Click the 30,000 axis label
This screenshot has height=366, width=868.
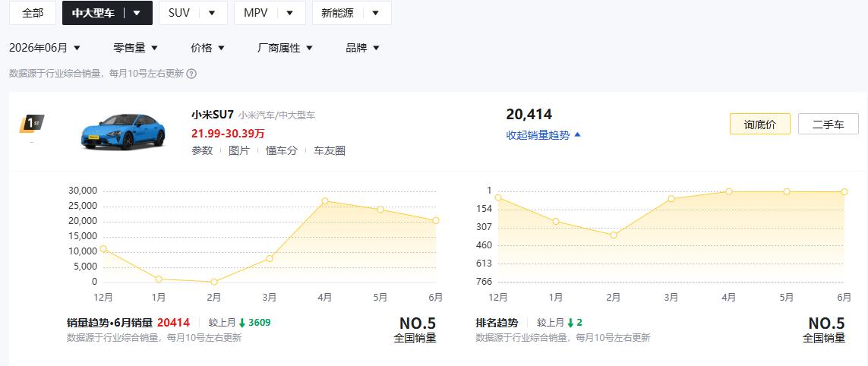pos(82,191)
